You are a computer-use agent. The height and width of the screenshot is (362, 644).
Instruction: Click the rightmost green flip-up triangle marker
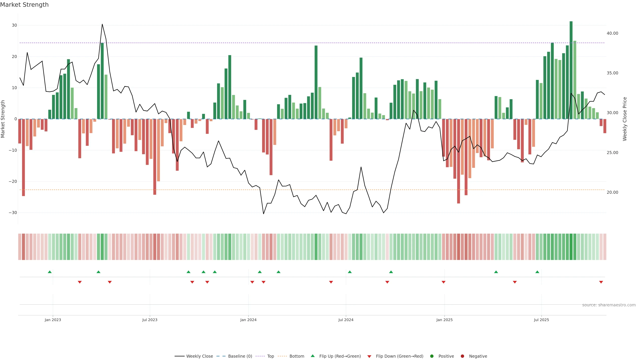tap(537, 272)
